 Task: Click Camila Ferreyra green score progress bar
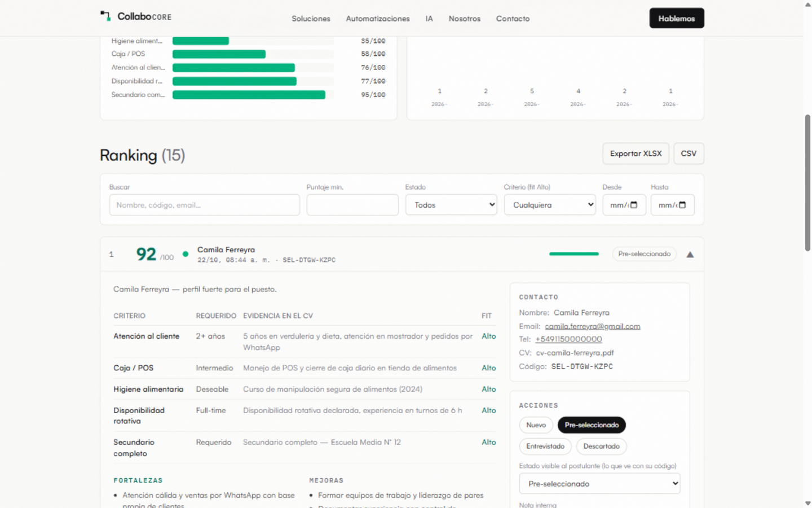[x=574, y=254]
